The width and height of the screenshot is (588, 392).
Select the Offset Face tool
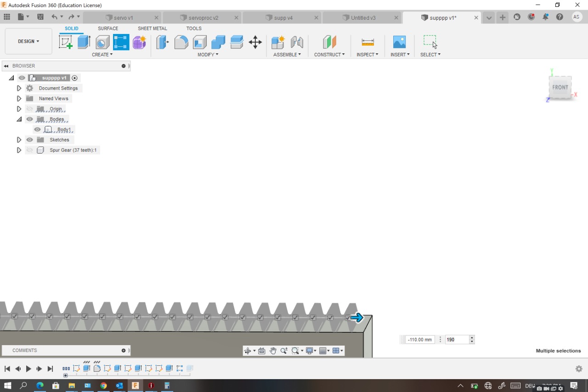237,42
